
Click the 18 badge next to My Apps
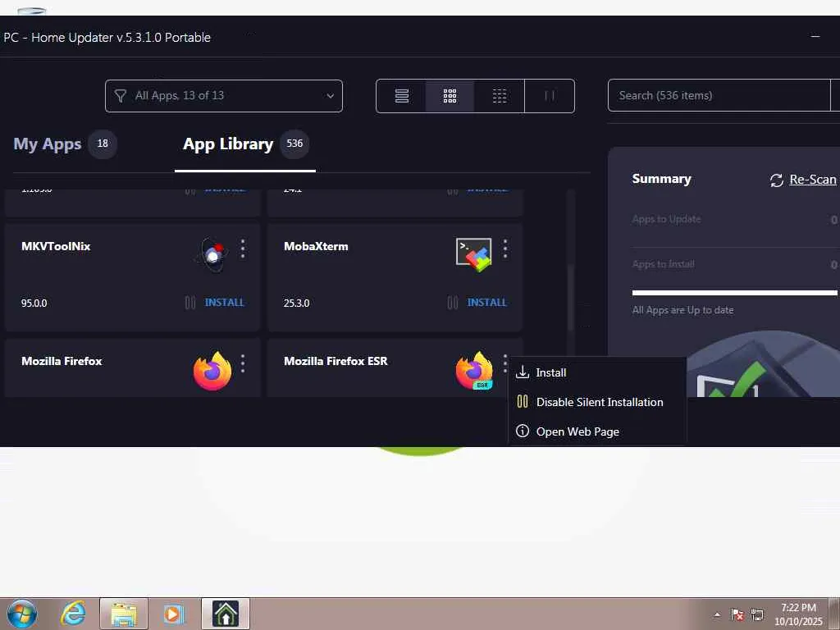click(103, 144)
